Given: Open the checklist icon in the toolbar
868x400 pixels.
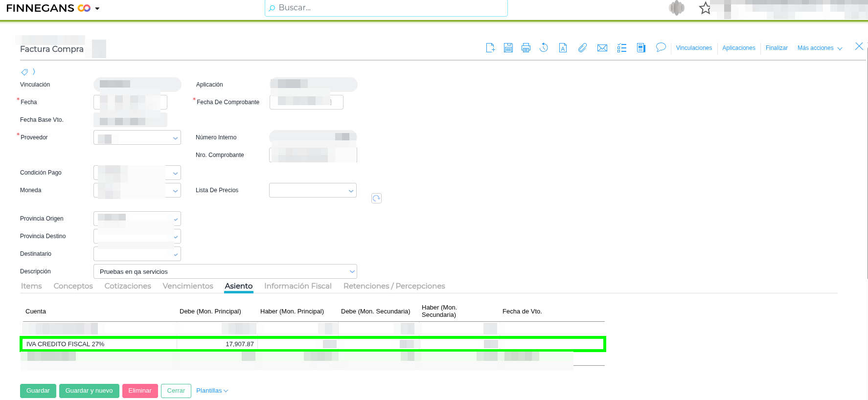Looking at the screenshot, I should (x=622, y=48).
